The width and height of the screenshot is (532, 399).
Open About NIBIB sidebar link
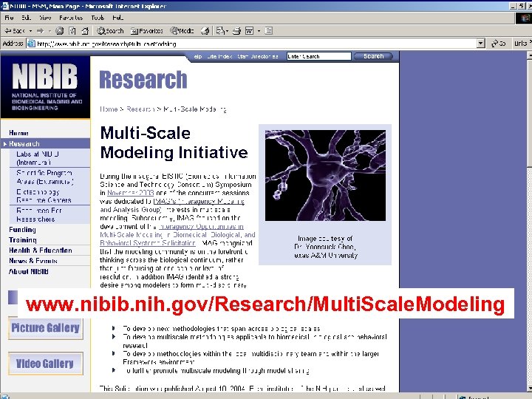29,271
